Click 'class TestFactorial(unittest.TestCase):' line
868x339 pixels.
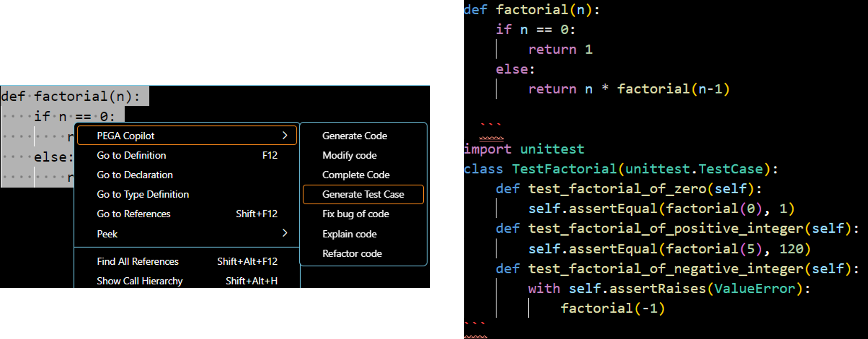pyautogui.click(x=621, y=169)
